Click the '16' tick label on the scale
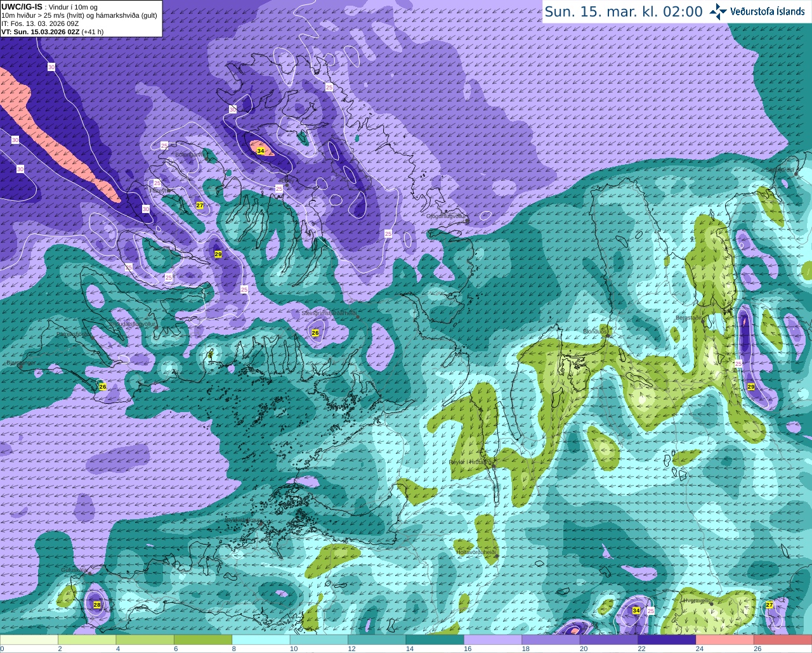812x653 pixels. (467, 649)
